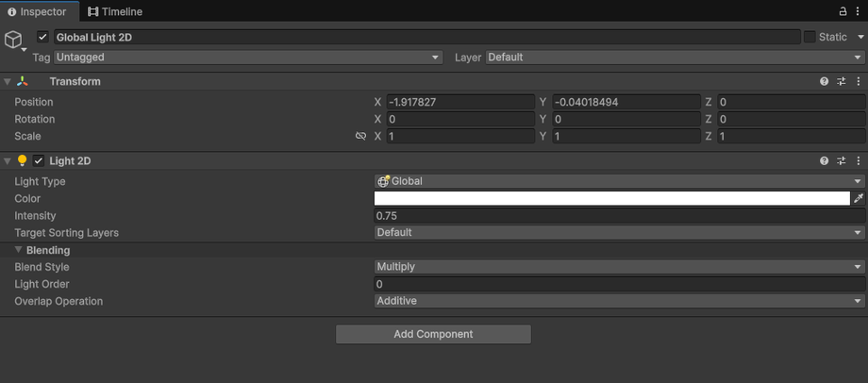
Task: Collapse the Light 2D component foldout
Action: click(7, 161)
